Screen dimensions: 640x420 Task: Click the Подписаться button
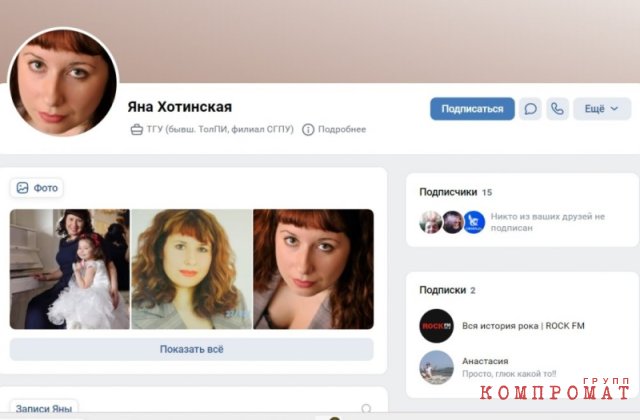point(472,109)
